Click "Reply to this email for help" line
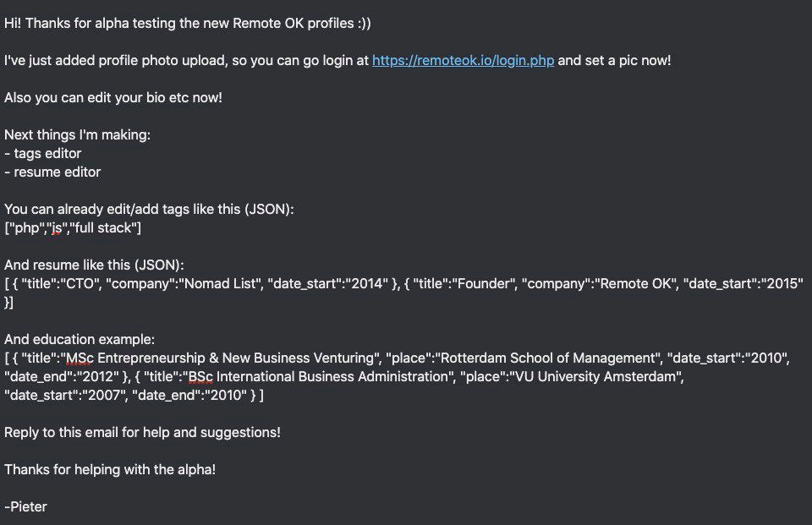812x525 pixels. pos(142,432)
